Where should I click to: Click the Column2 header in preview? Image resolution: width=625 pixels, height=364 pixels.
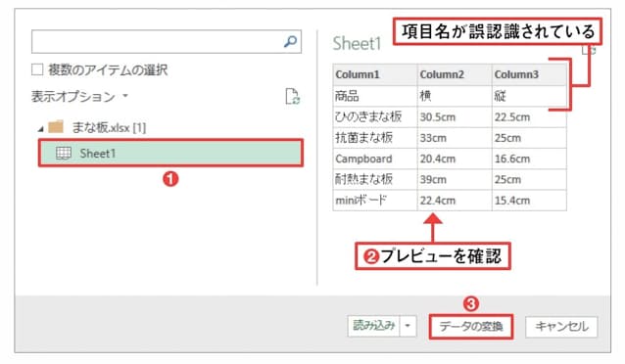click(455, 74)
